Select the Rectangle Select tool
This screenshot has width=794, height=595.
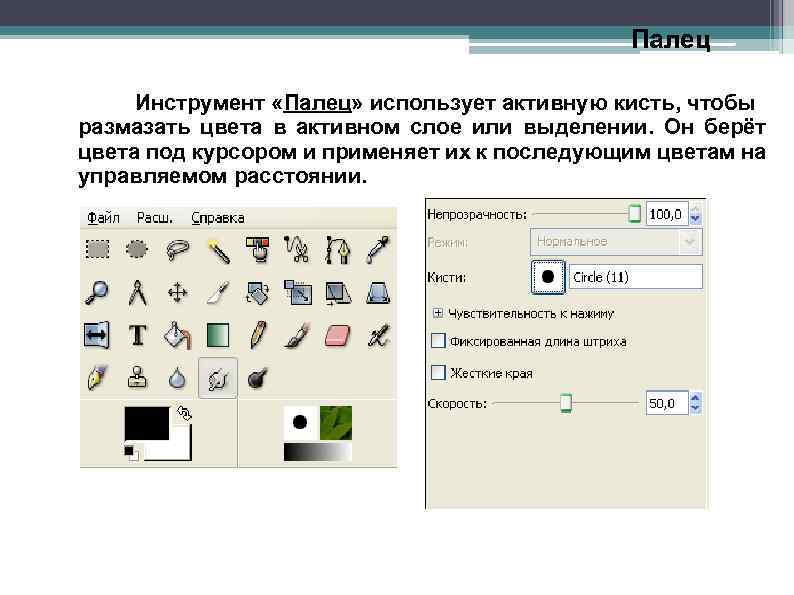tap(97, 249)
